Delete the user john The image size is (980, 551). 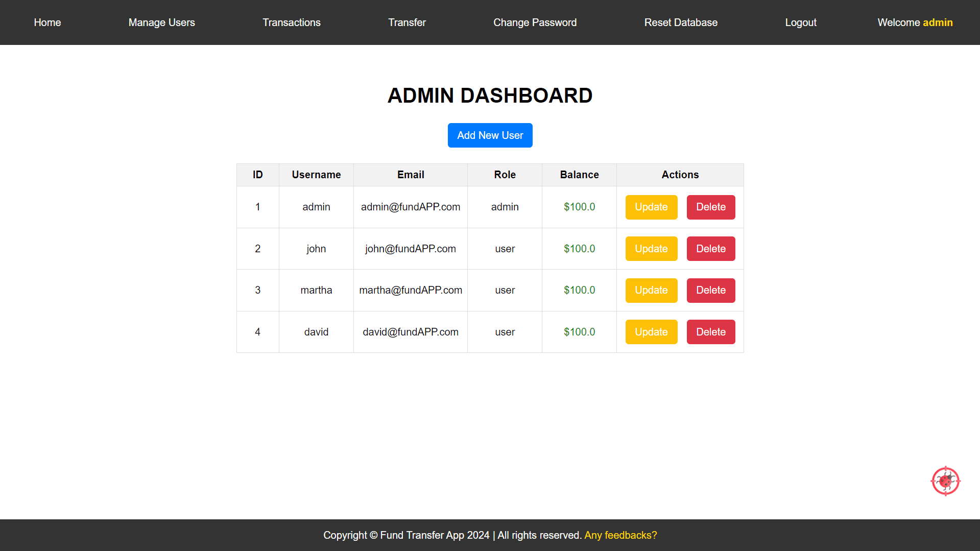tap(710, 249)
